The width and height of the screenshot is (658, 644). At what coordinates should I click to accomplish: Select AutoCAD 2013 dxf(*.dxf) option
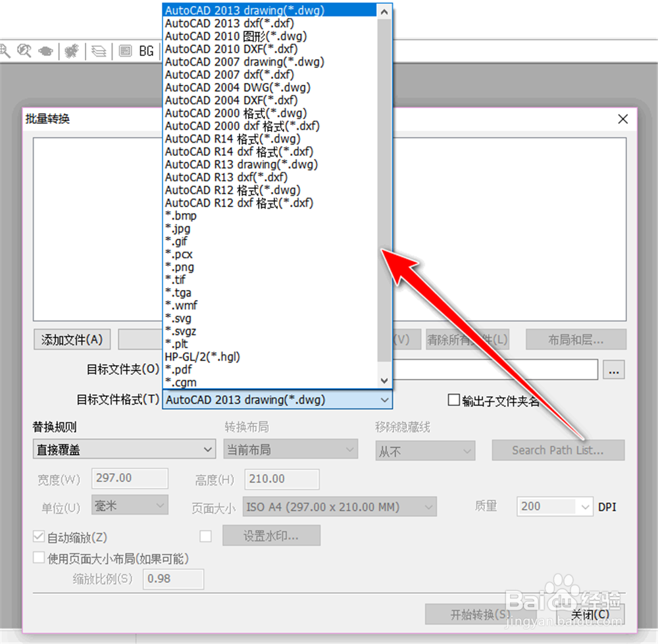click(x=269, y=23)
